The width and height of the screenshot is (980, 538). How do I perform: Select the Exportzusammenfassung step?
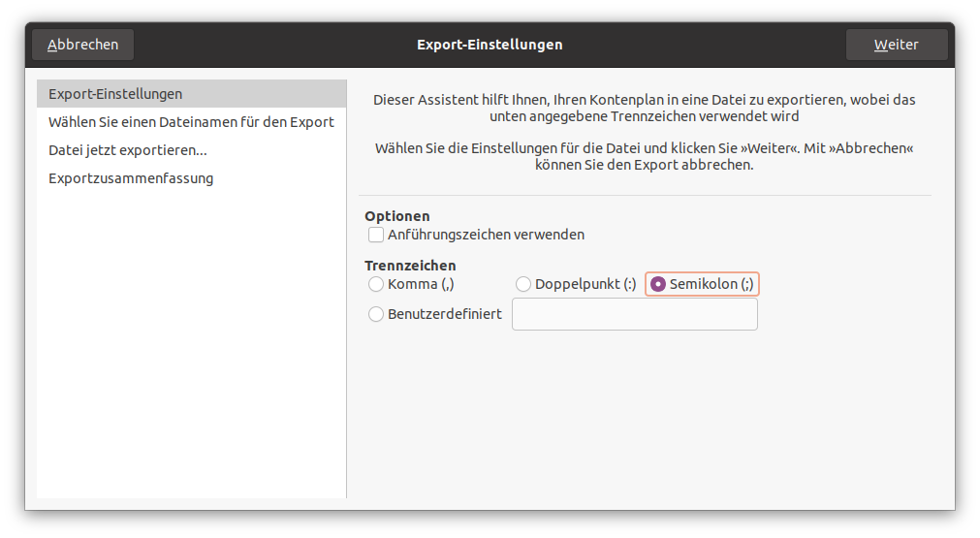pyautogui.click(x=131, y=178)
